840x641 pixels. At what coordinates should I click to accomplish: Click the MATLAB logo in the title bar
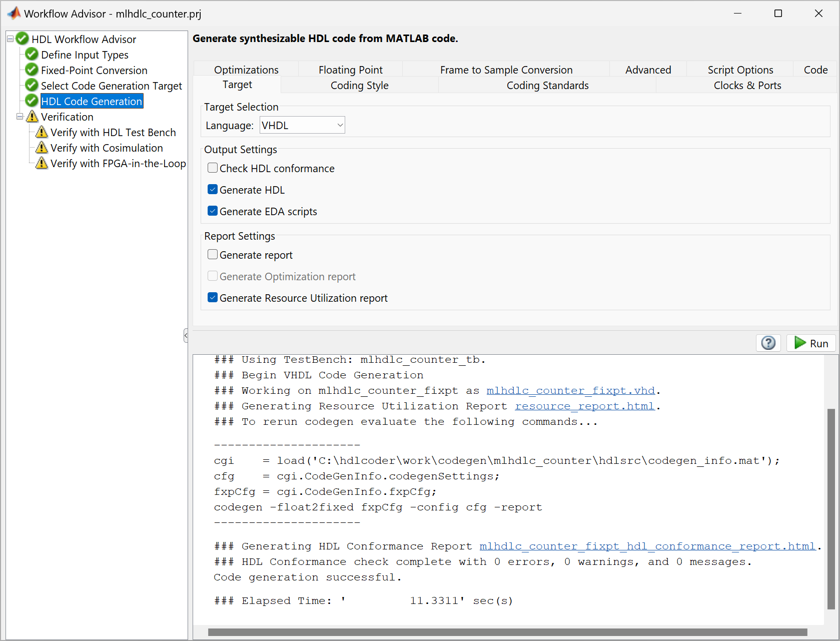tap(14, 13)
